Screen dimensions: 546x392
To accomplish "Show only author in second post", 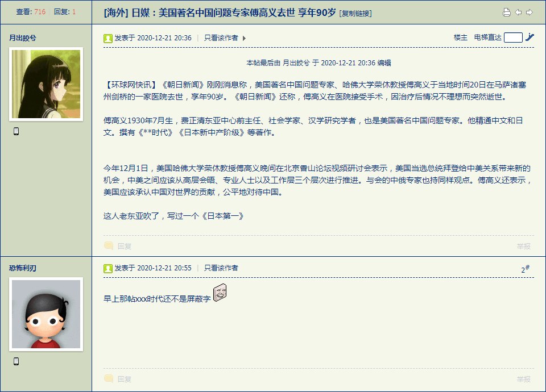I will point(221,268).
